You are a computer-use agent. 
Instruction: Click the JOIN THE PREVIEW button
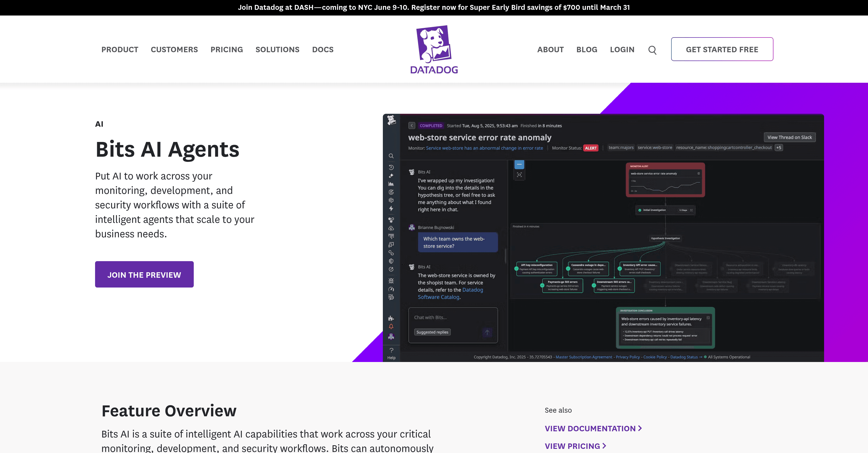tap(144, 274)
